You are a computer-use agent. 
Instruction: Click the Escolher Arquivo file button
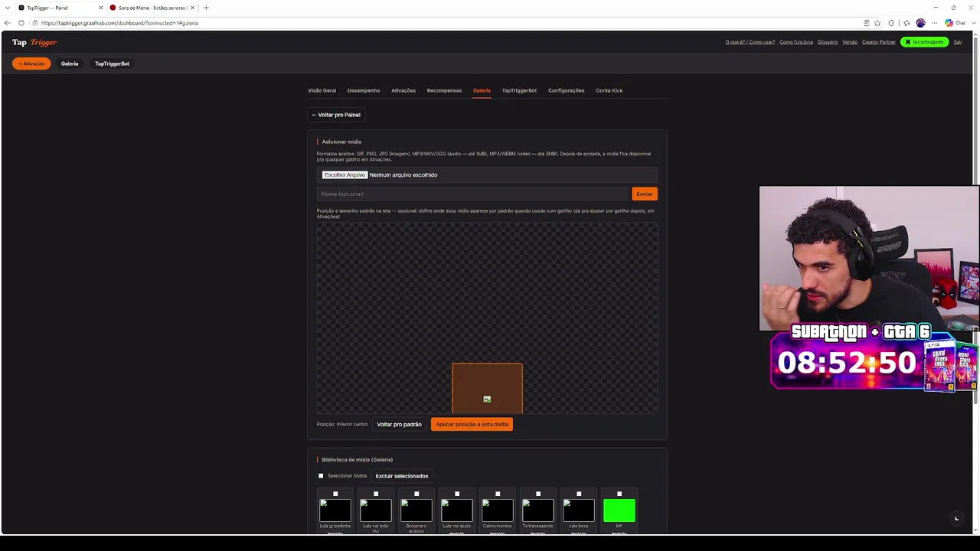[345, 174]
